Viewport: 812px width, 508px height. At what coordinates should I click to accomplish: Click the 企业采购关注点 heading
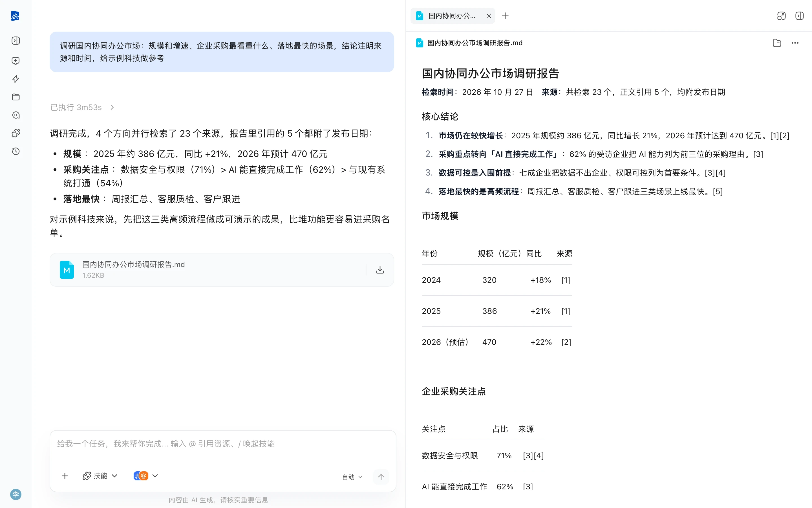454,391
